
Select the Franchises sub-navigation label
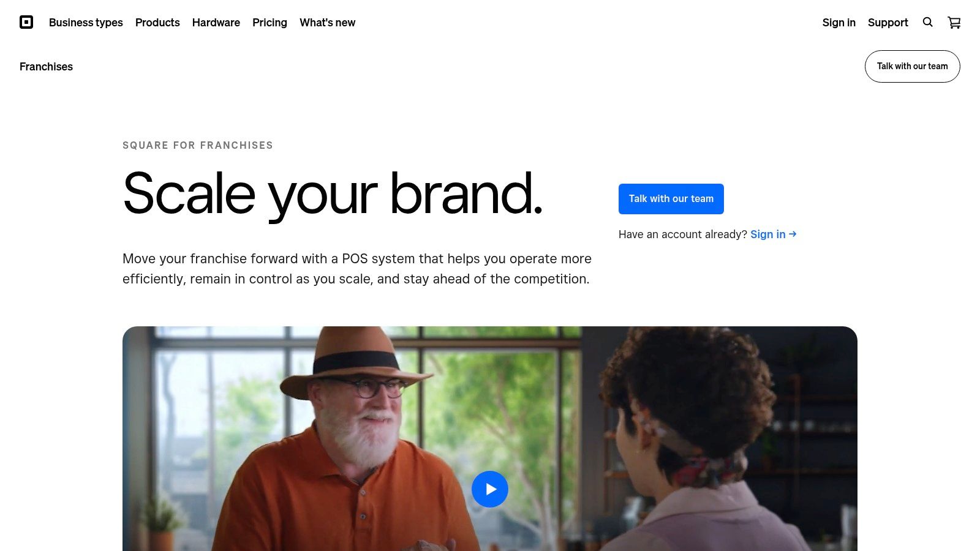tap(46, 67)
